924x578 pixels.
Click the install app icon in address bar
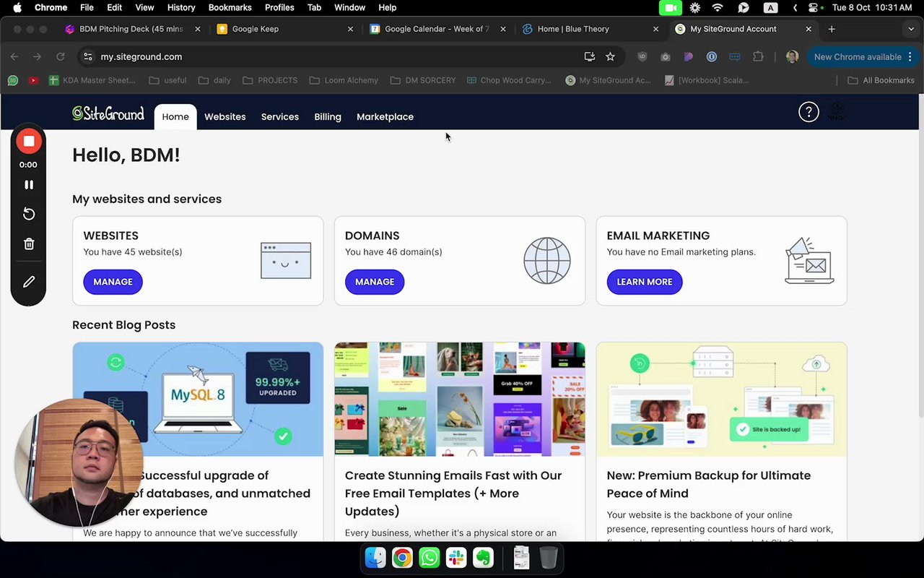[590, 56]
